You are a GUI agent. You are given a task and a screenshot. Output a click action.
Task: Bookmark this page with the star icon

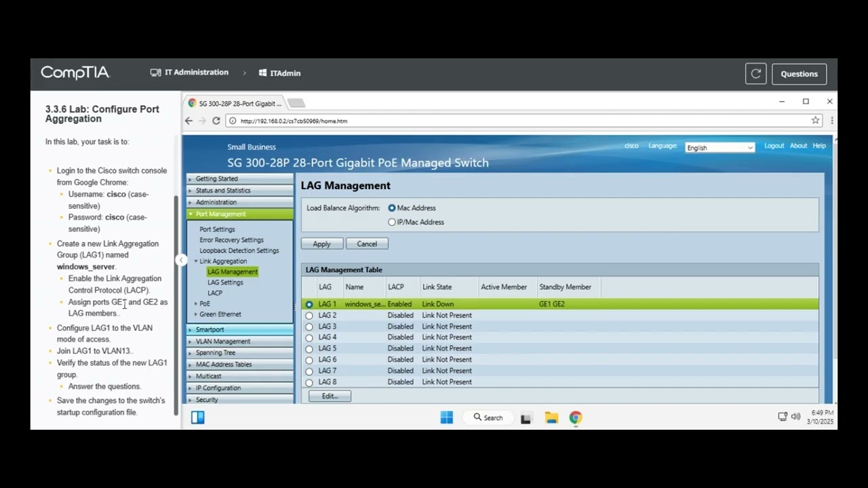pos(815,121)
